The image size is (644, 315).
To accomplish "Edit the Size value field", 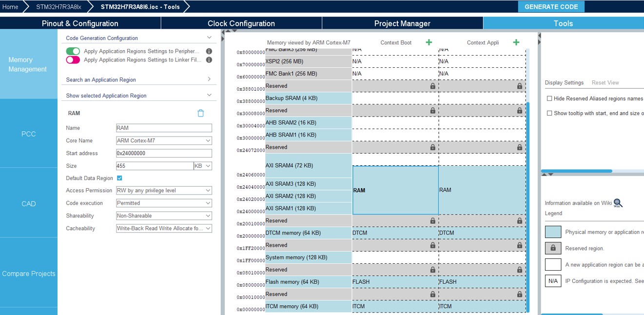I will tap(155, 166).
